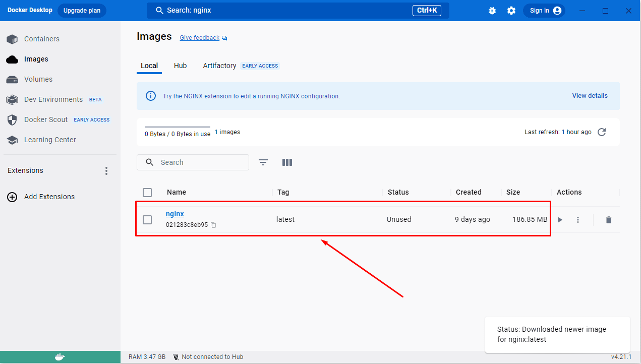This screenshot has height=364, width=641.
Task: Click the Sign in button
Action: click(x=544, y=11)
